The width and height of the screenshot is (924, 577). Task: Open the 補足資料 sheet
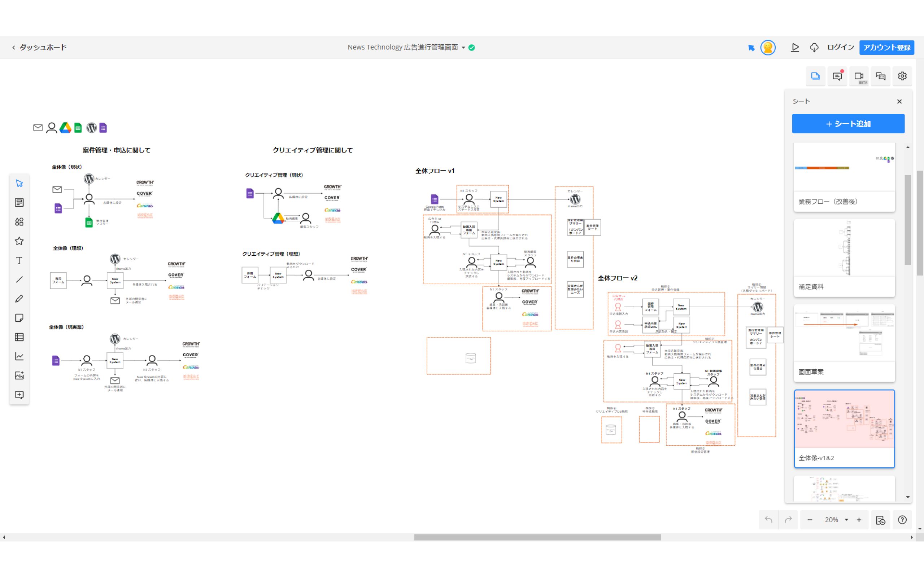click(844, 257)
